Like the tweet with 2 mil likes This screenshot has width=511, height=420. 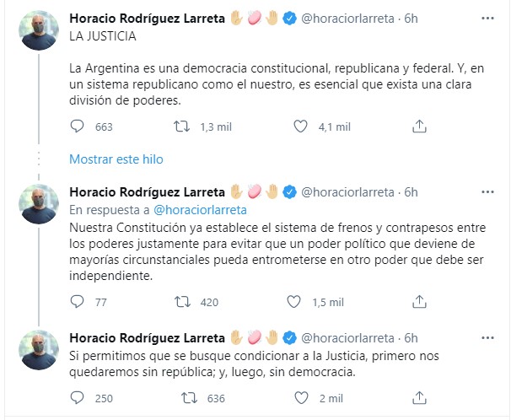[x=301, y=398]
